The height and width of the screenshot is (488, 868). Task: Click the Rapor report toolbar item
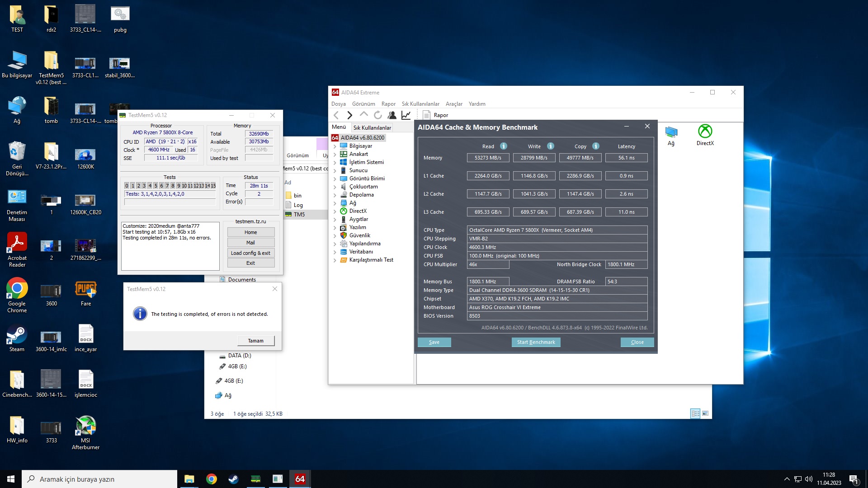435,115
